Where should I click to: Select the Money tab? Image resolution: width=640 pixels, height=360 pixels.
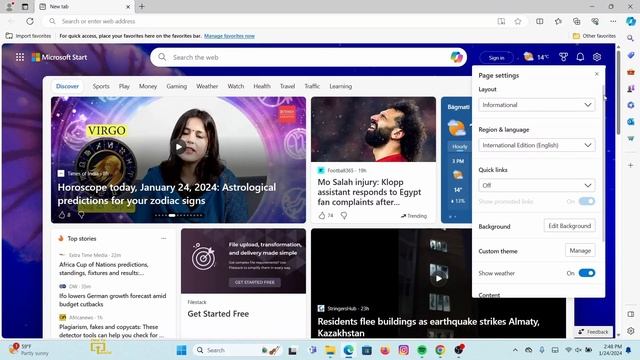[148, 86]
